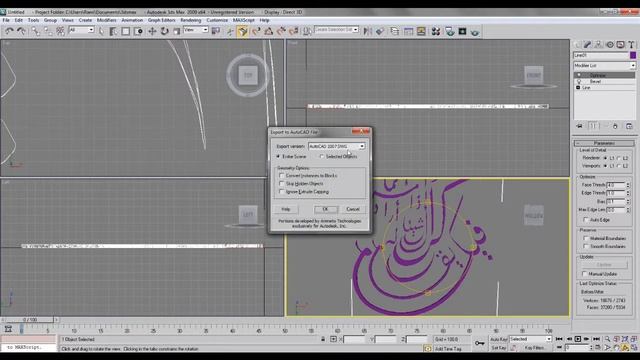Screen dimensions: 640x360
Task: Enable Material Boundaries preserve checkbox
Action: pyautogui.click(x=586, y=238)
